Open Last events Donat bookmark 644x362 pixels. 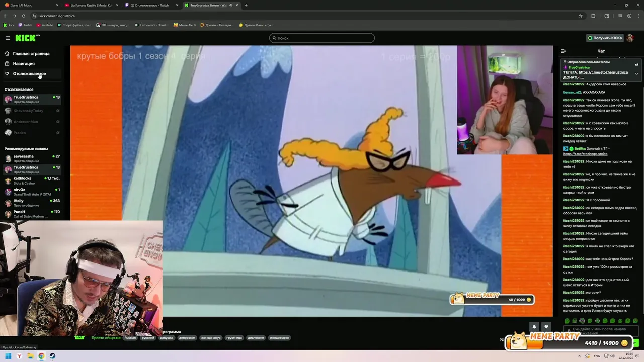[x=151, y=25]
